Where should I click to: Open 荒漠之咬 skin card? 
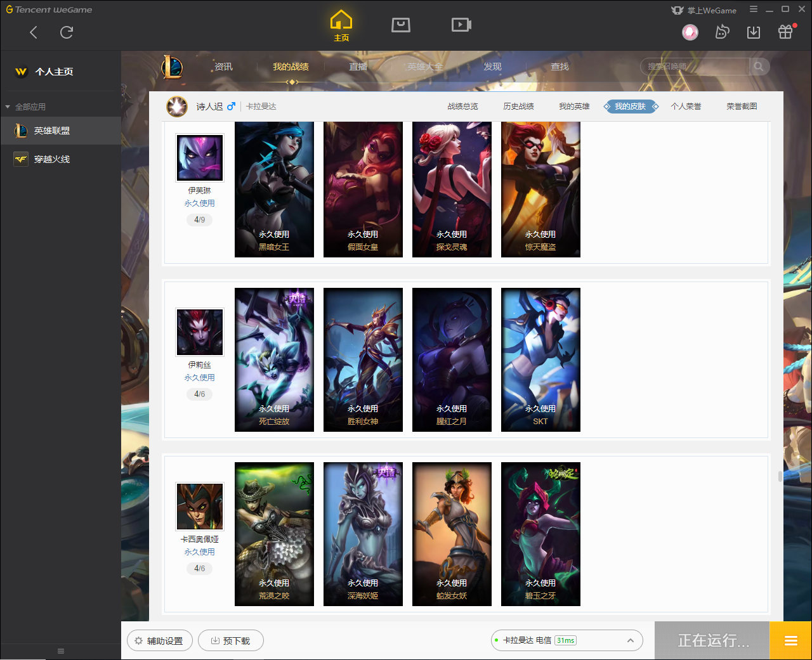274,534
